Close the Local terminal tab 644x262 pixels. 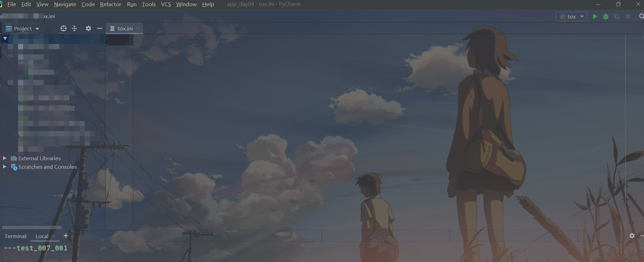click(x=53, y=236)
